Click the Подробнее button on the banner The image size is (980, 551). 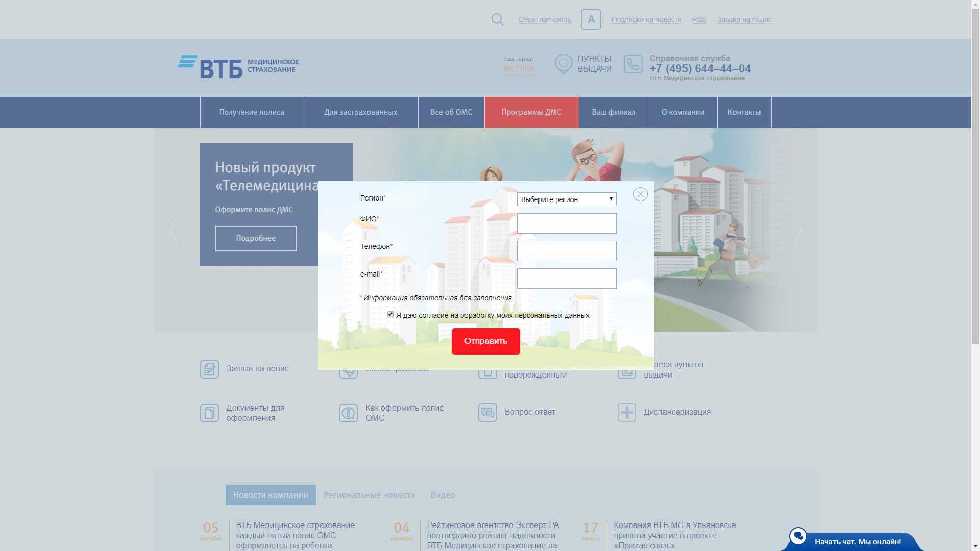coord(256,238)
